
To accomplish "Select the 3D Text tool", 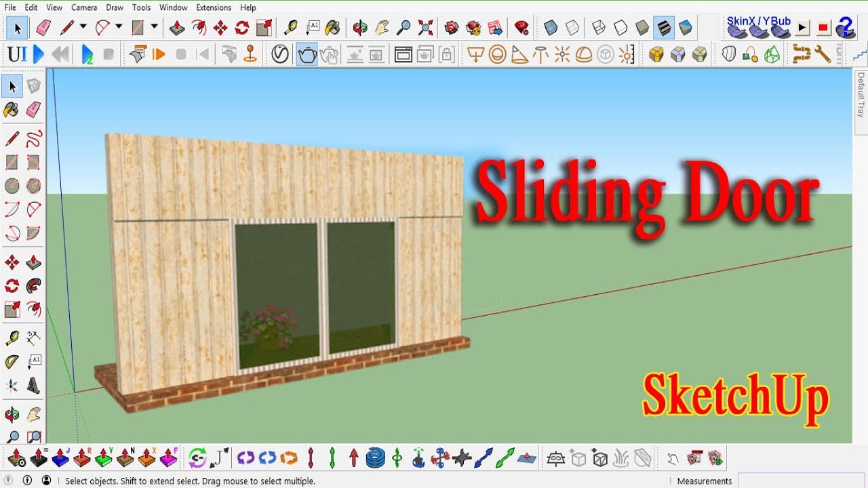I will tap(33, 386).
